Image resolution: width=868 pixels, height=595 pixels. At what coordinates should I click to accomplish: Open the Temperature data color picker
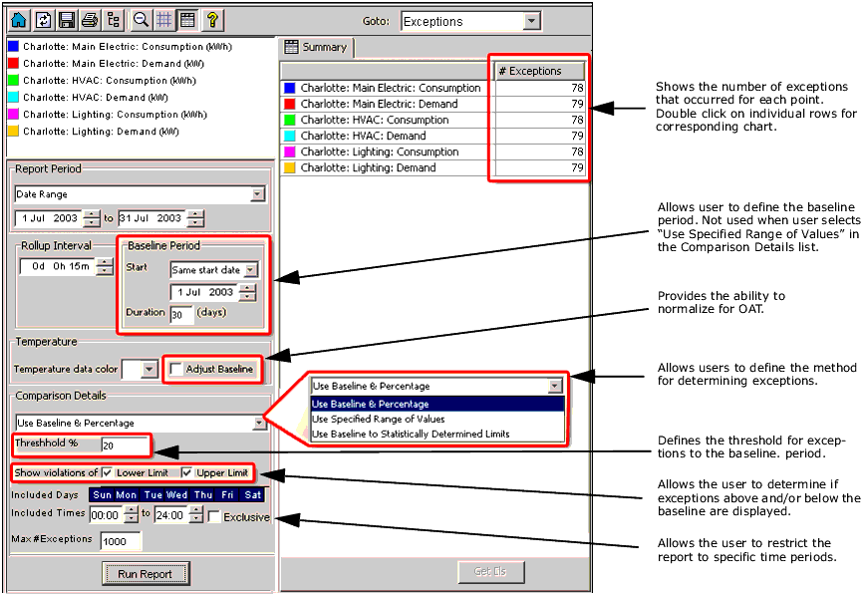click(x=148, y=370)
